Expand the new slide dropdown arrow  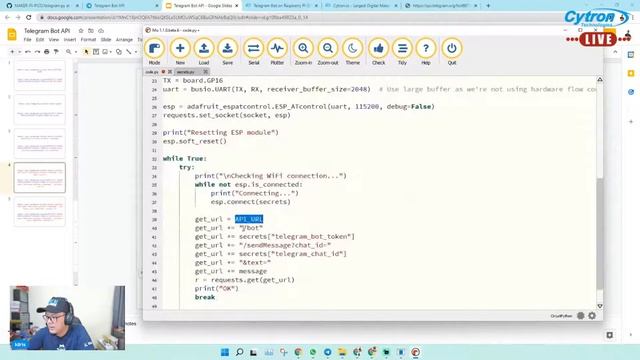coord(19,52)
